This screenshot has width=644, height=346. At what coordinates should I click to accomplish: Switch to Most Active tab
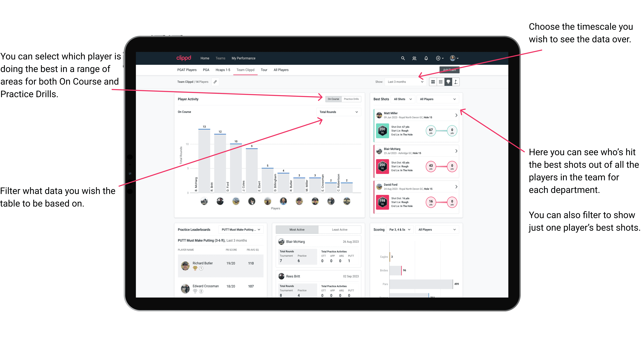(297, 230)
